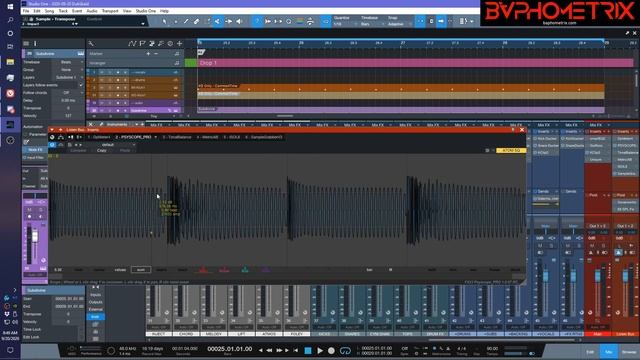
Task: Adjust the inspector volume fader
Action: (35, 237)
